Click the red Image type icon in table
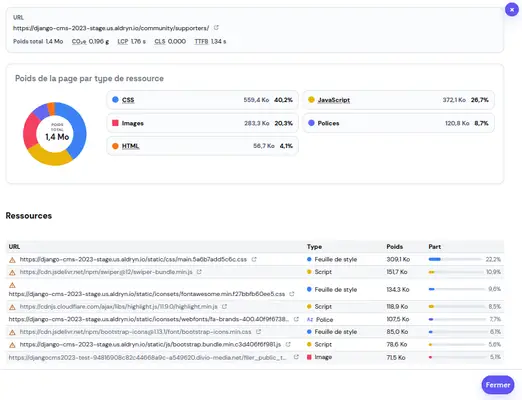This screenshot has width=522, height=400. click(309, 357)
